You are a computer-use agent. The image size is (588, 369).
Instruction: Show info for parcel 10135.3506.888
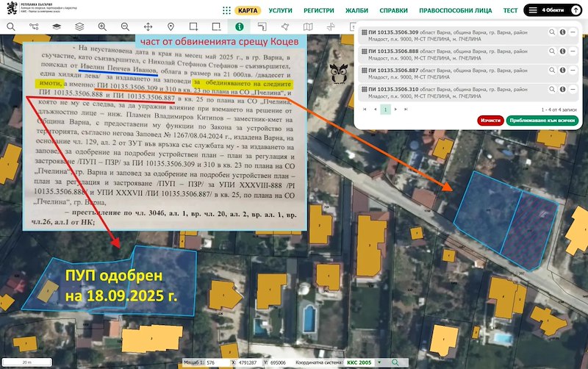pyautogui.click(x=562, y=51)
